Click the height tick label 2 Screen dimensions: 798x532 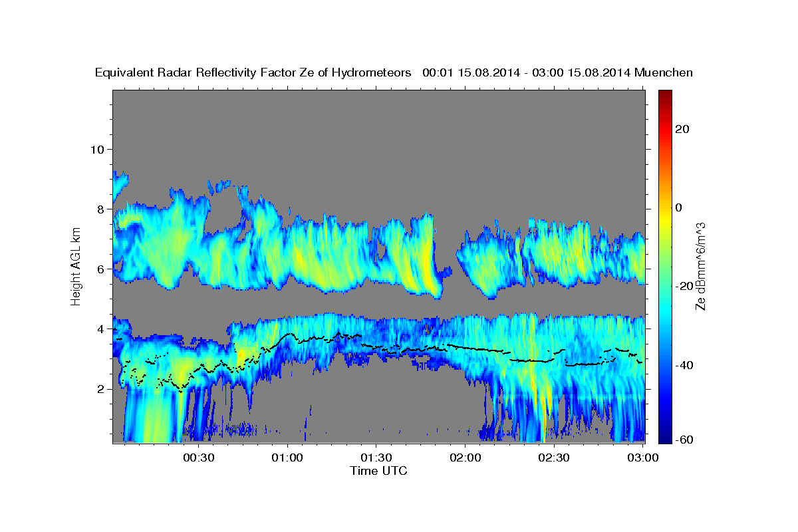[100, 389]
